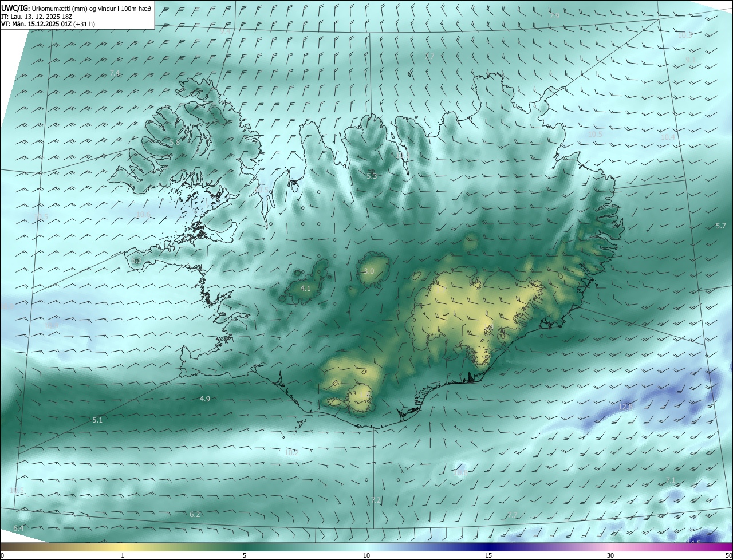
Task: Click the map value '7.9' at the top edge
Action: 554,16
